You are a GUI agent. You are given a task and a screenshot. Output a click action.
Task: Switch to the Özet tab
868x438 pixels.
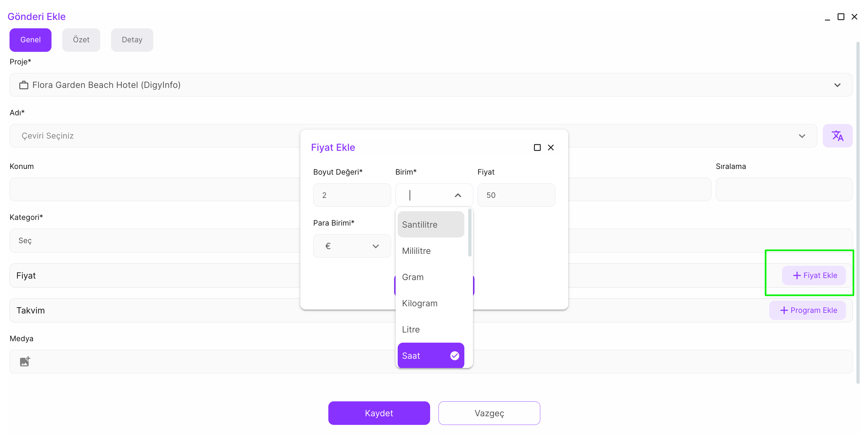[x=81, y=40]
